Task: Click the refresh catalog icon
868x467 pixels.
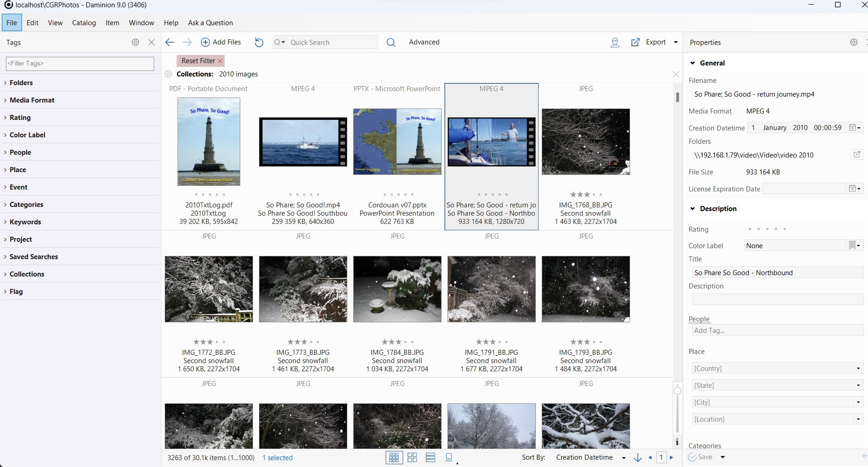Action: pos(259,42)
